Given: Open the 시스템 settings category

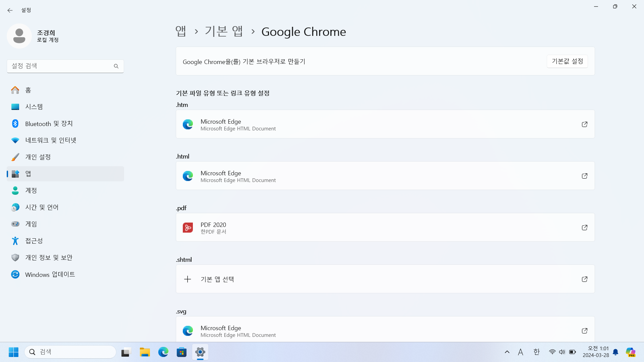Looking at the screenshot, I should tap(65, 107).
